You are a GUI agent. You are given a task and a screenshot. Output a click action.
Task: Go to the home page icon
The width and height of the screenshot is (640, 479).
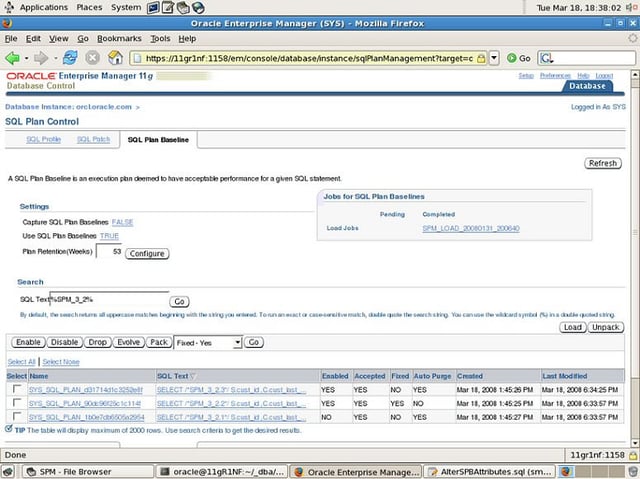(x=116, y=58)
